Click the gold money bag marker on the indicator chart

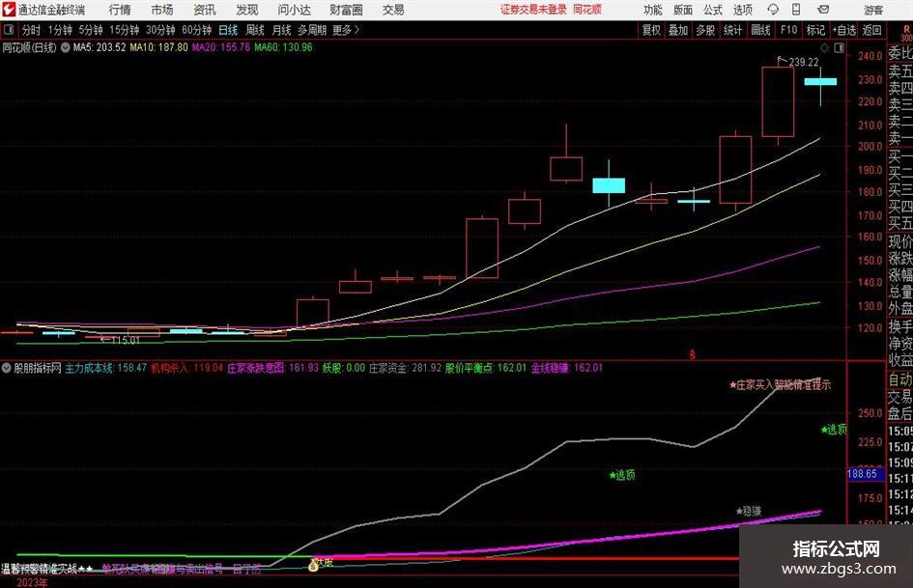(313, 564)
